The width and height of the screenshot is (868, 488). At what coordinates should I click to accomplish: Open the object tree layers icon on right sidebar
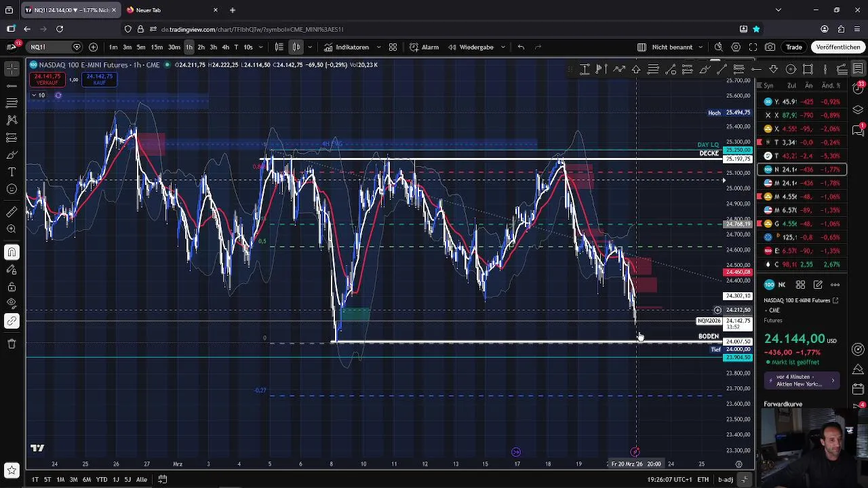point(858,109)
